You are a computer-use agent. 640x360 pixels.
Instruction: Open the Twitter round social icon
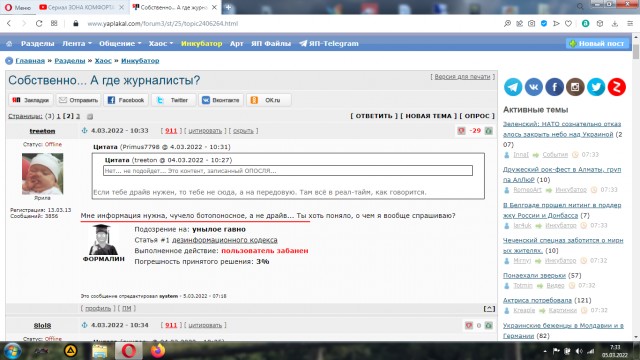596,87
